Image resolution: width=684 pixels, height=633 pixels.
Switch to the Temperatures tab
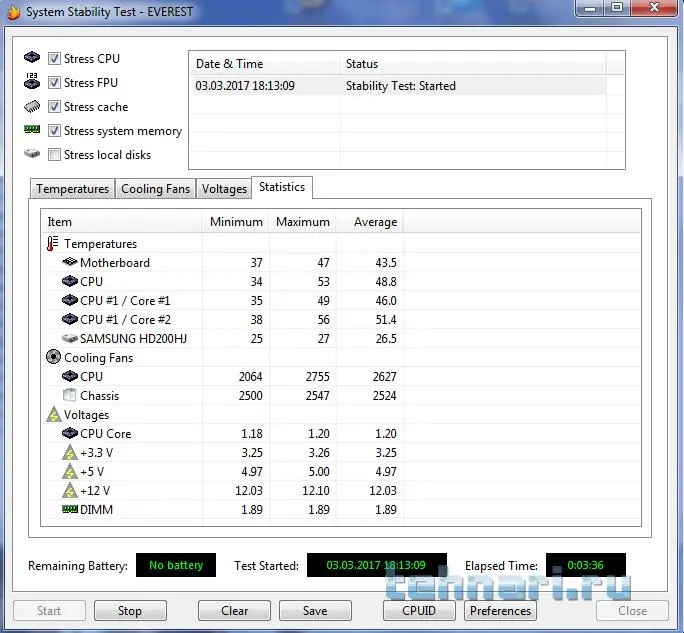point(72,188)
